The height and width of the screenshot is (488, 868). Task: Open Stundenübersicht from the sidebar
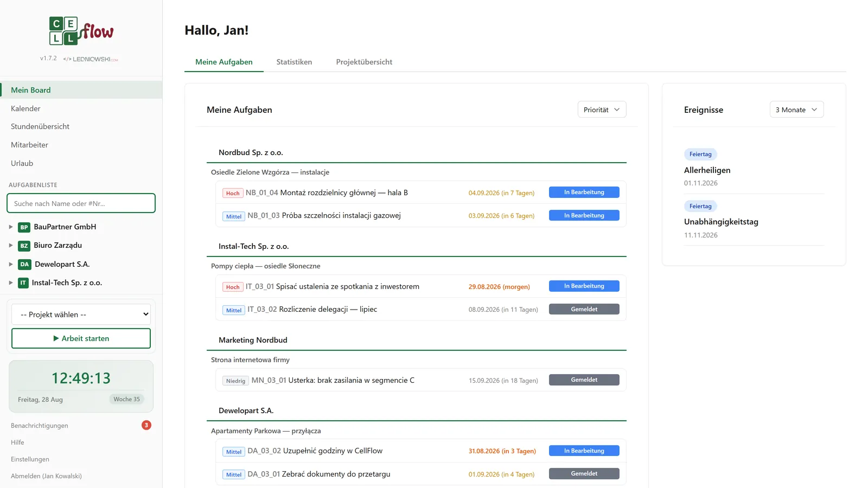(81, 126)
